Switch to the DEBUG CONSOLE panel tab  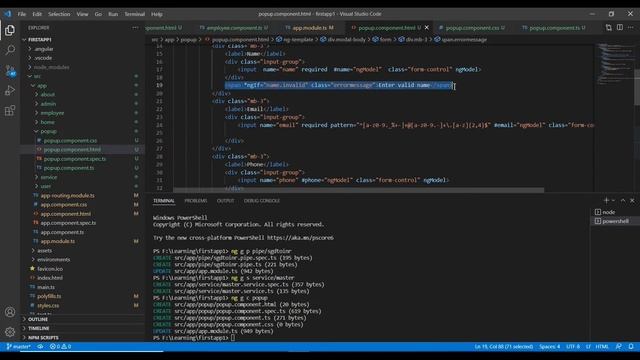262,201
